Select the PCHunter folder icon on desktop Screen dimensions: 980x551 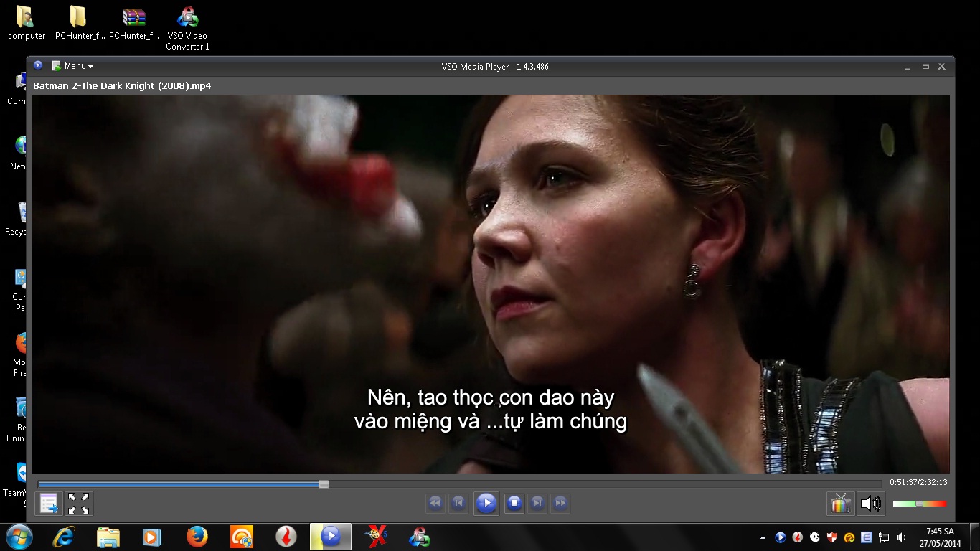pos(80,23)
